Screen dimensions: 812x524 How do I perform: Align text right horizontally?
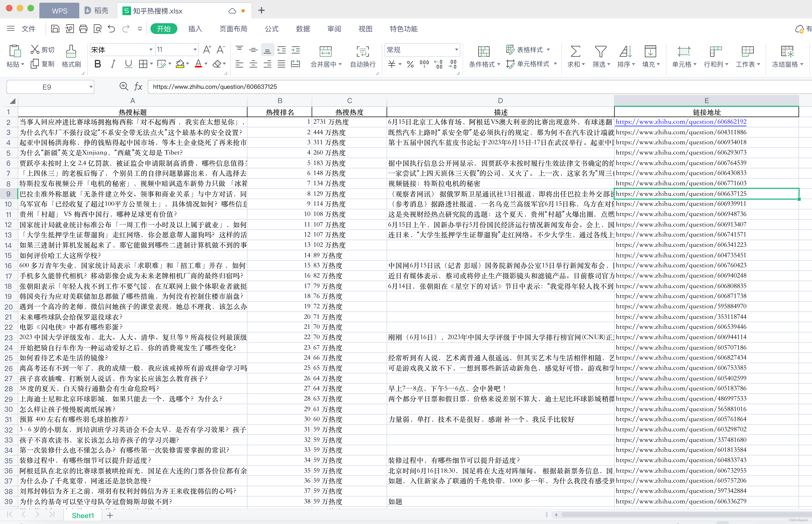pos(267,64)
